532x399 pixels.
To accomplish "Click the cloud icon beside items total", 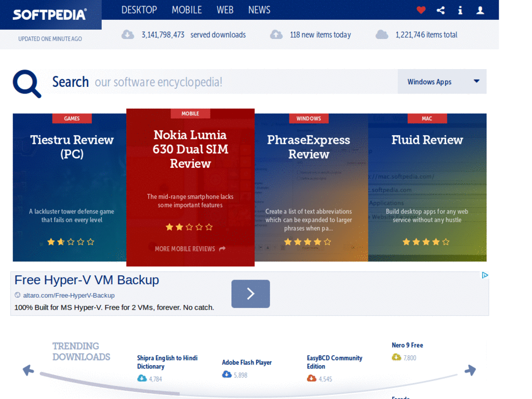I will click(x=382, y=34).
